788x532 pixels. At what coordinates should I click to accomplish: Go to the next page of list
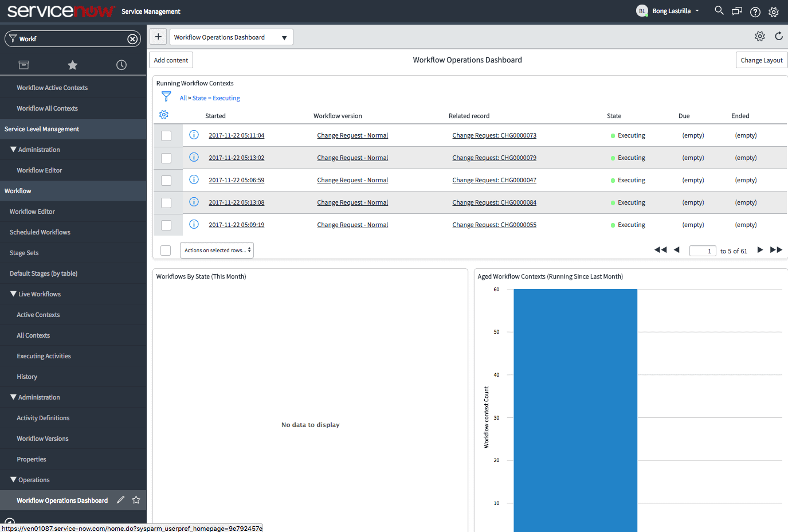click(x=760, y=249)
